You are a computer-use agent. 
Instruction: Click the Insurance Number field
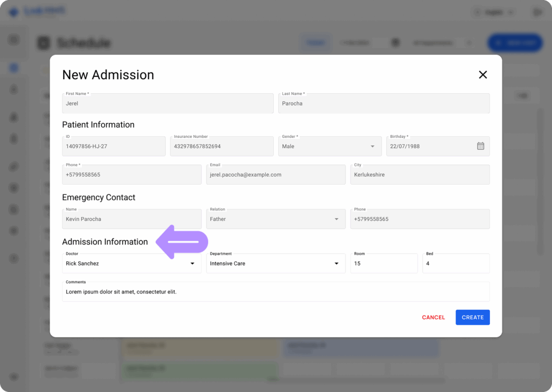tap(222, 146)
